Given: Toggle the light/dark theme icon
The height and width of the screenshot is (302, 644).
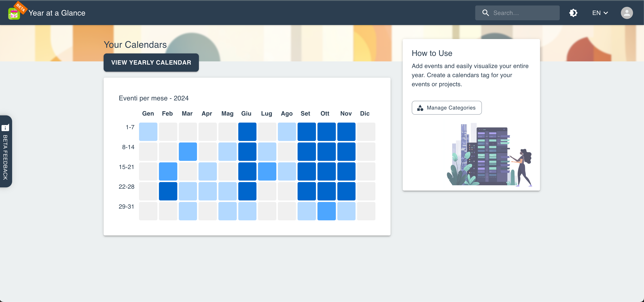Looking at the screenshot, I should click(573, 13).
